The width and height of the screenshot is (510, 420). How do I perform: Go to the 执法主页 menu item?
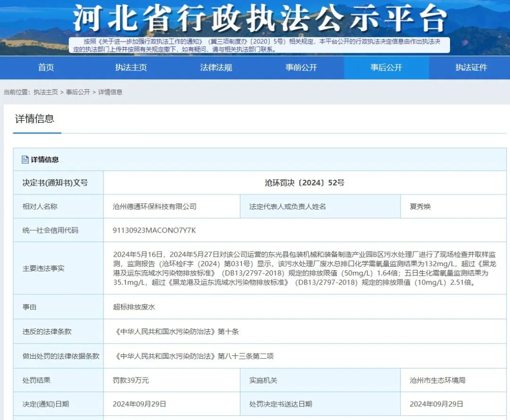click(131, 67)
